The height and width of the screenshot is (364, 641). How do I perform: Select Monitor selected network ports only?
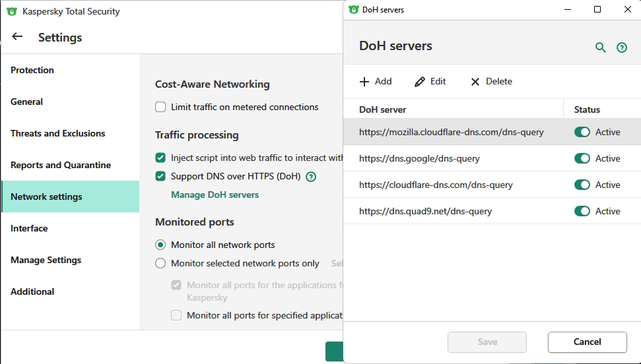160,263
